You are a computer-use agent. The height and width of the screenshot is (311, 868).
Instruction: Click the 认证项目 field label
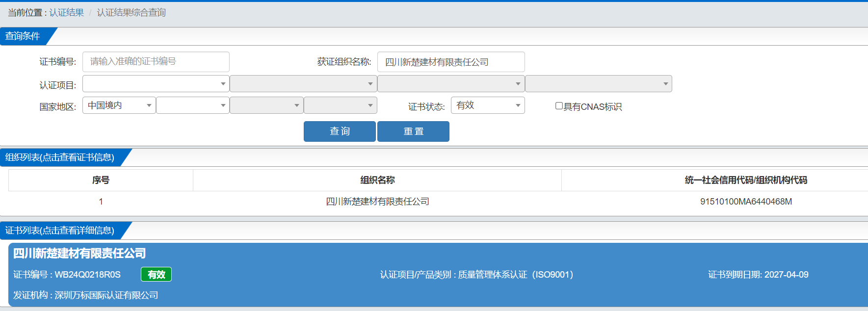[x=57, y=85]
